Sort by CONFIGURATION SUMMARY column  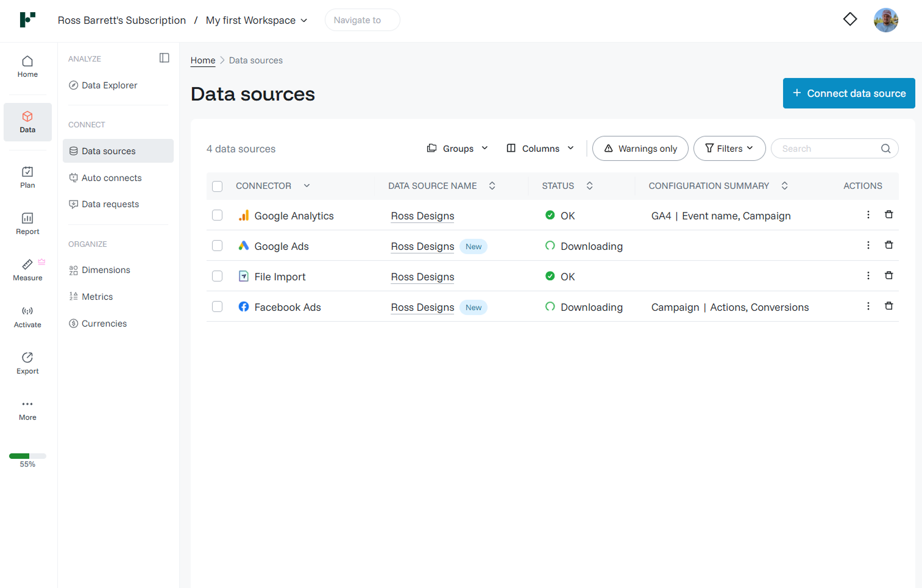click(718, 186)
